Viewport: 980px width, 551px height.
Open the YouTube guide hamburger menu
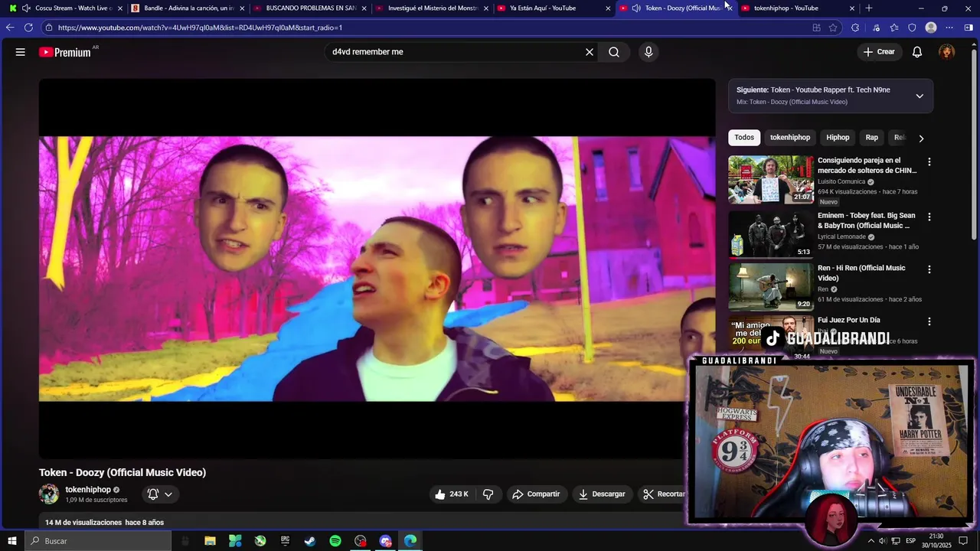point(20,52)
